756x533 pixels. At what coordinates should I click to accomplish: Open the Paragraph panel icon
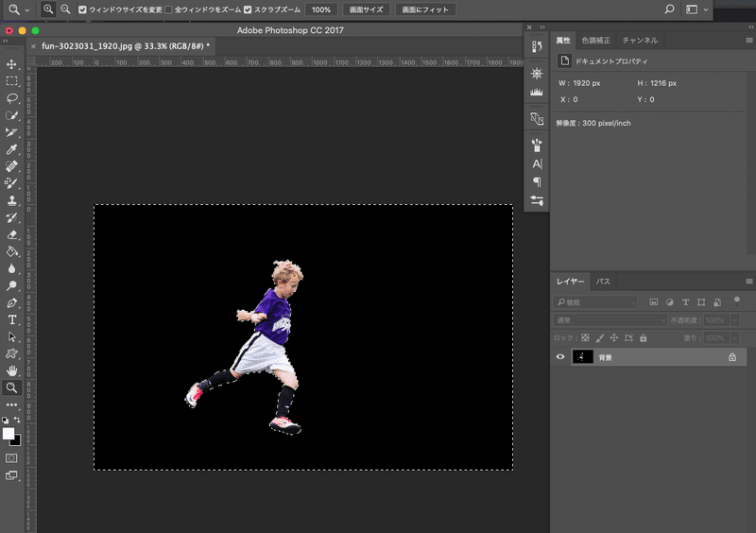pos(537,182)
